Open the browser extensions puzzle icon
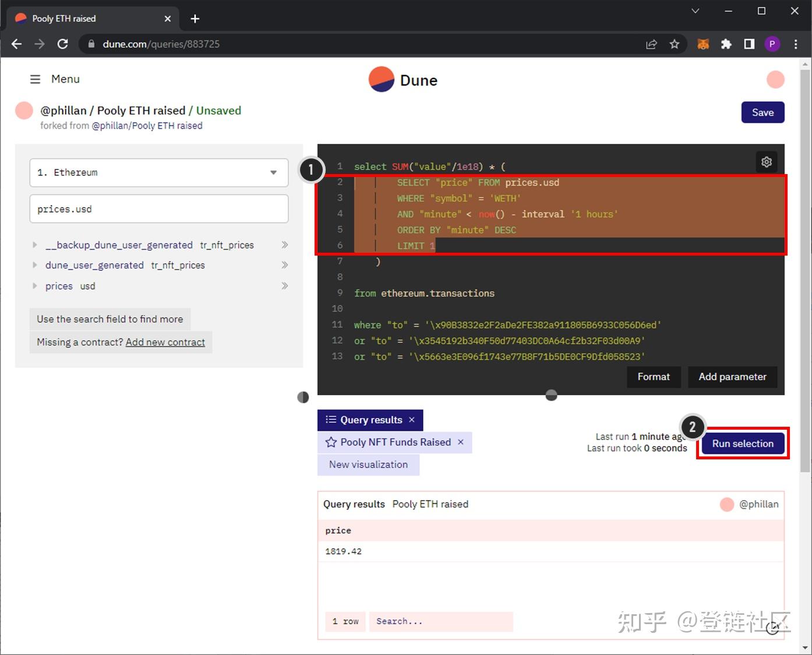This screenshot has height=655, width=812. pyautogui.click(x=726, y=44)
